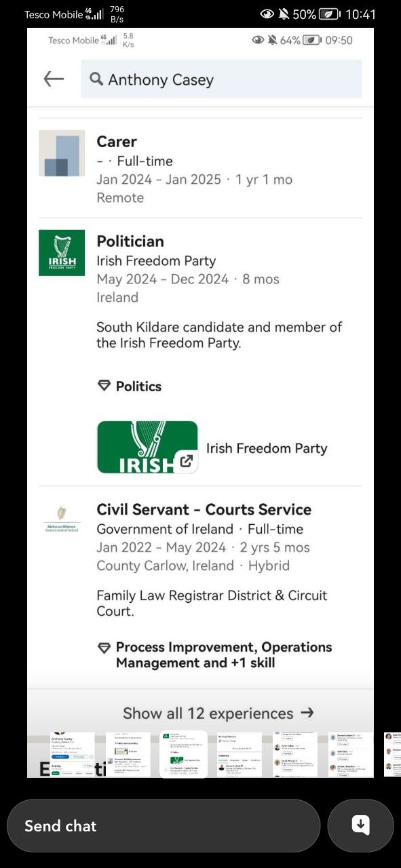Open the Process Improvement, Operations Management skills link

click(x=224, y=655)
